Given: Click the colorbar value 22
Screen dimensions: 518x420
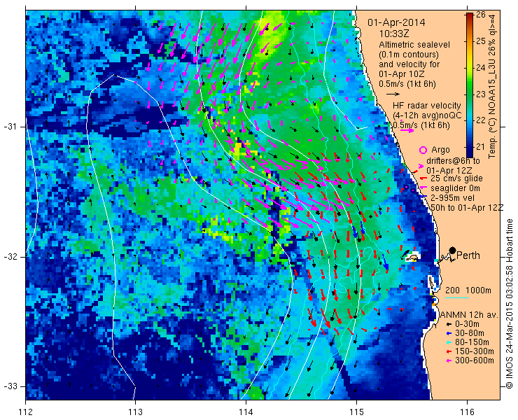Looking at the screenshot, I should pos(481,120).
